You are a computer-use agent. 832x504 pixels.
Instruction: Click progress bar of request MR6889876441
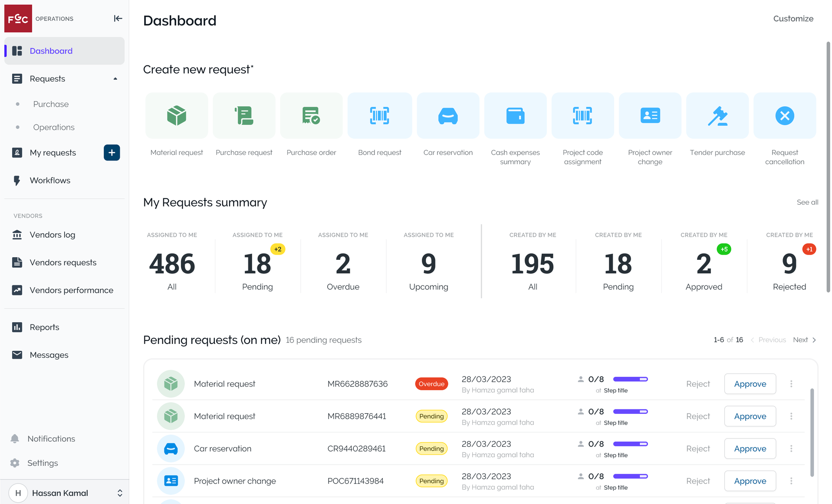click(x=630, y=412)
